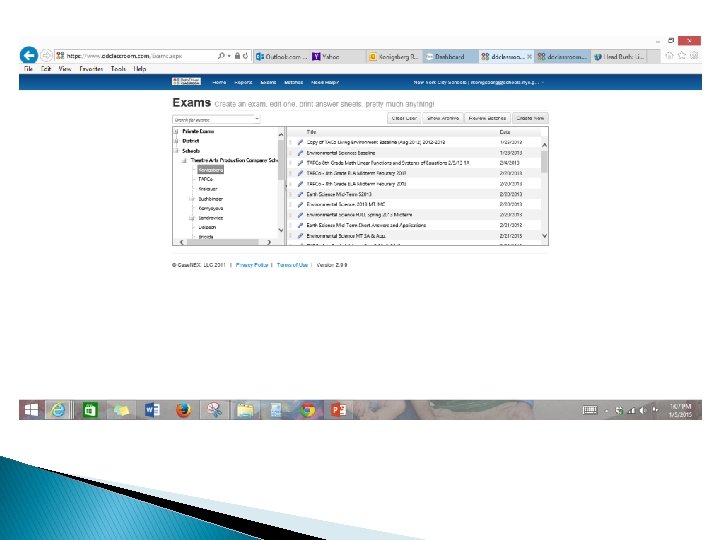This screenshot has height=540, width=720.
Task: Edit pencil for Environmental Science MT SA & App
Action: 300,236
